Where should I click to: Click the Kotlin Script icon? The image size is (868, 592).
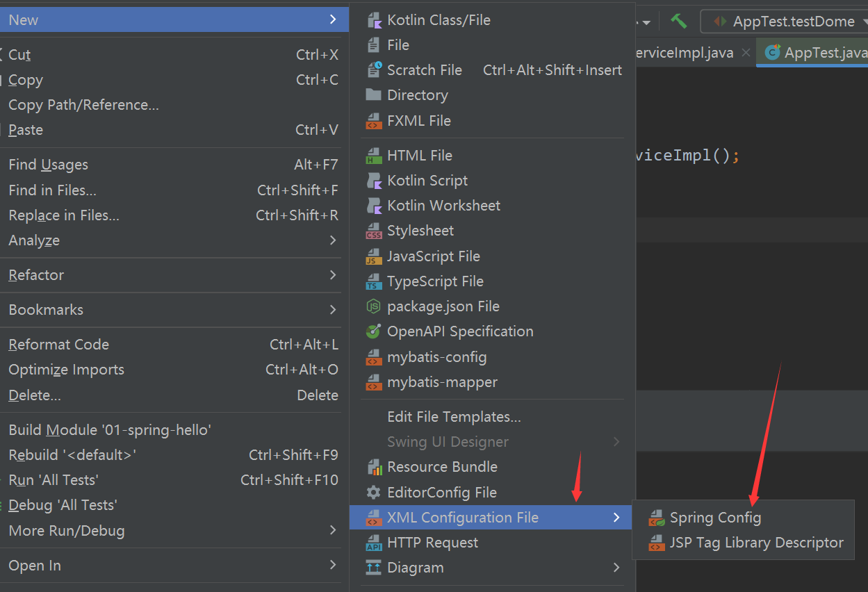coord(374,181)
